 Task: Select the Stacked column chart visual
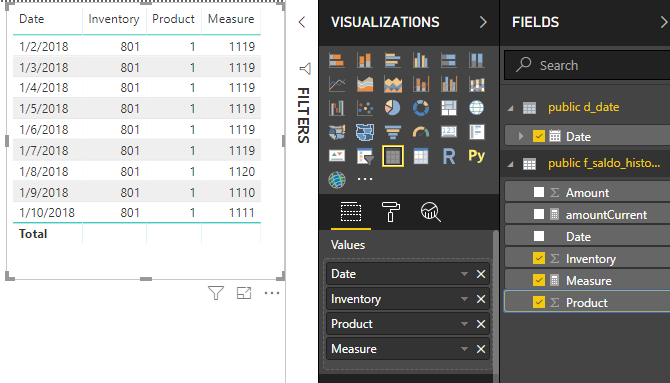pyautogui.click(x=364, y=60)
